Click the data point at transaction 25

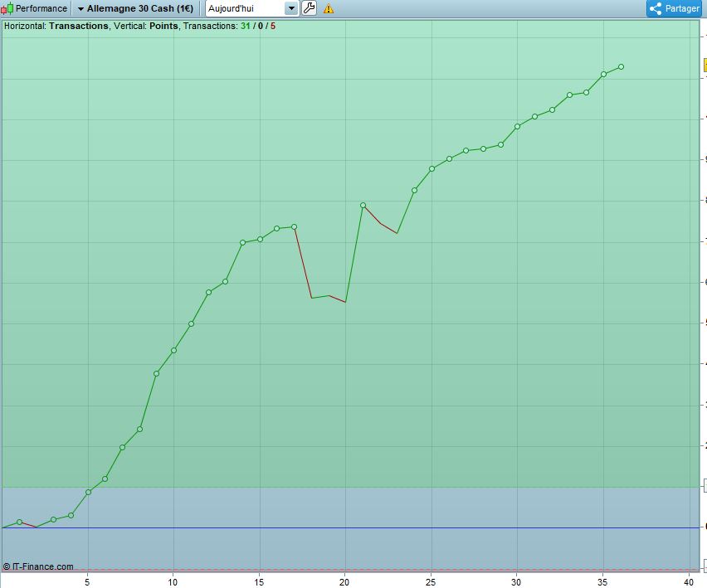(432, 168)
